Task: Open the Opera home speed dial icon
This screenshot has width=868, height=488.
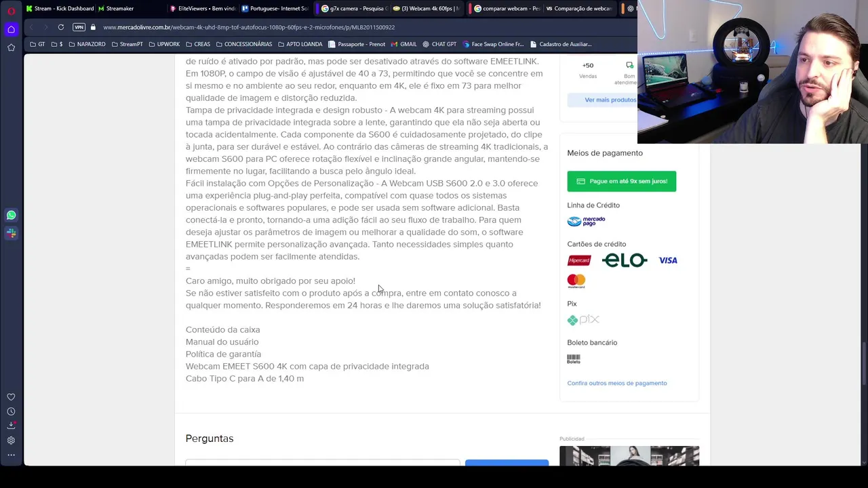Action: (x=11, y=29)
